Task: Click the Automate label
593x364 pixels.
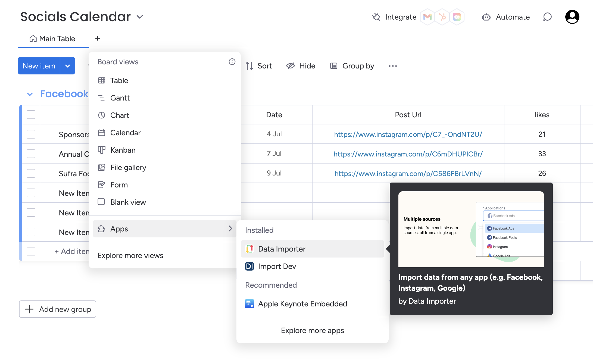Action: (513, 17)
